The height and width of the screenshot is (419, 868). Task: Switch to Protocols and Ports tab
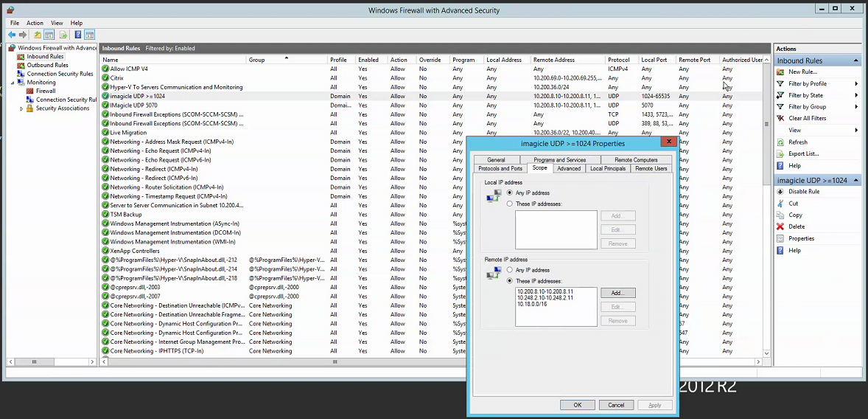click(500, 168)
